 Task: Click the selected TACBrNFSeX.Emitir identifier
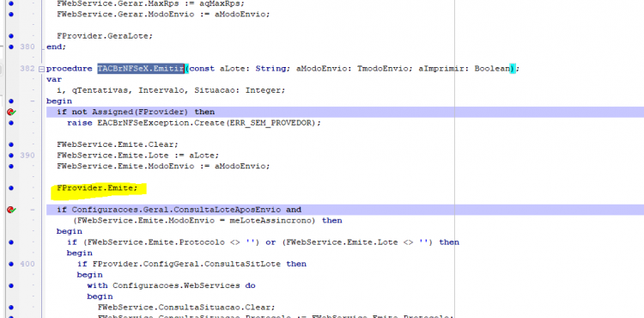(141, 69)
